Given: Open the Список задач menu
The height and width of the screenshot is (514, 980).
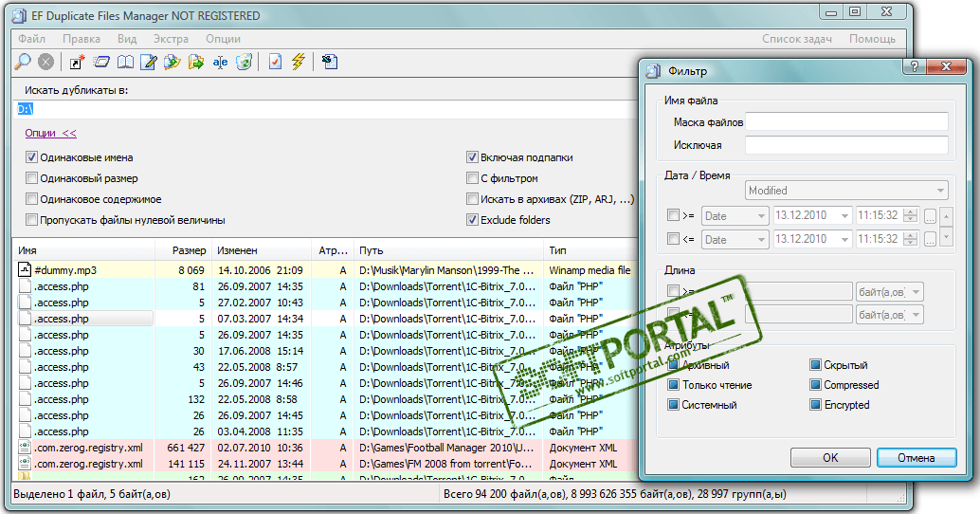Looking at the screenshot, I should coord(797,39).
